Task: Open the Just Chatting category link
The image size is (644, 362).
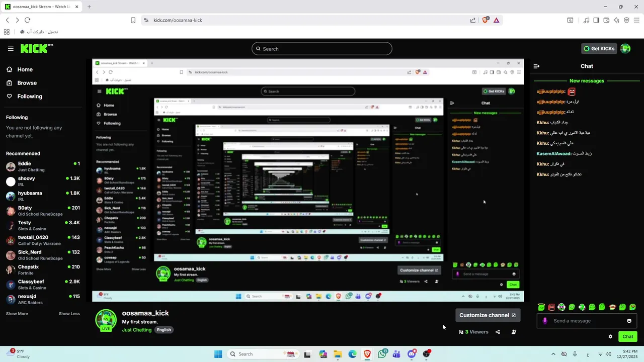Action: pos(136,330)
